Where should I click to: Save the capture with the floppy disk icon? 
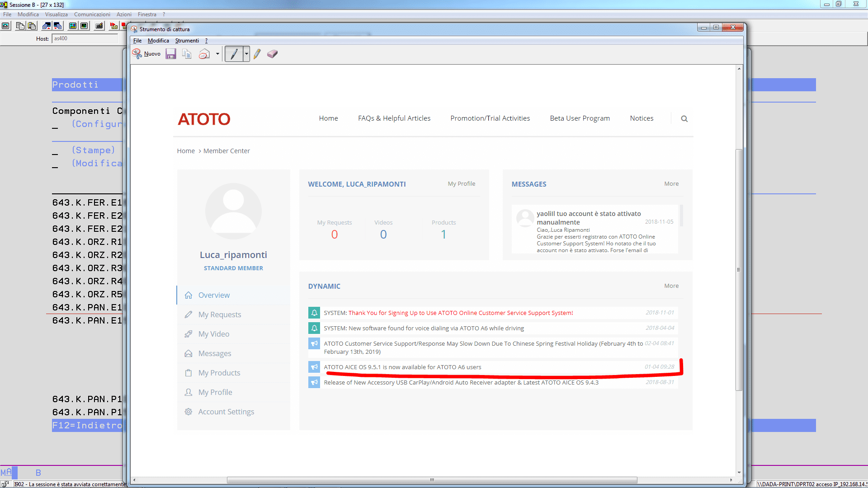click(170, 54)
